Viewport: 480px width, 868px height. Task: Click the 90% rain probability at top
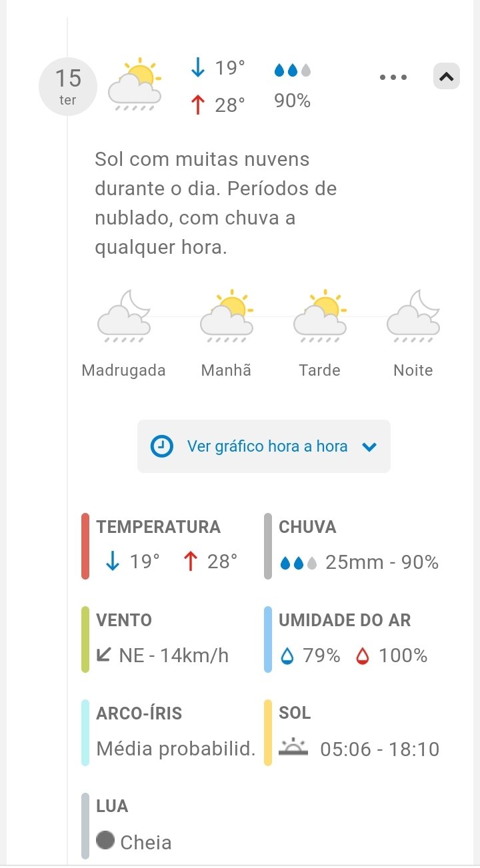click(x=293, y=101)
